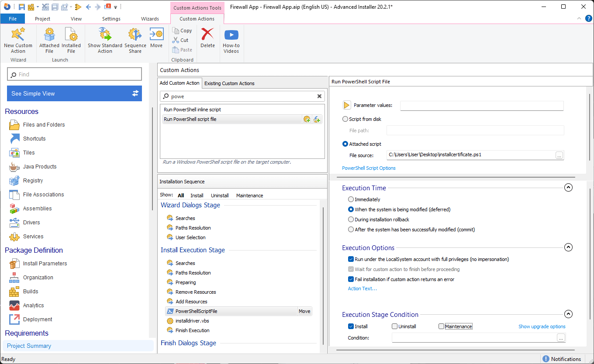Open the Shortcuts page
The height and width of the screenshot is (364, 594).
[34, 139]
